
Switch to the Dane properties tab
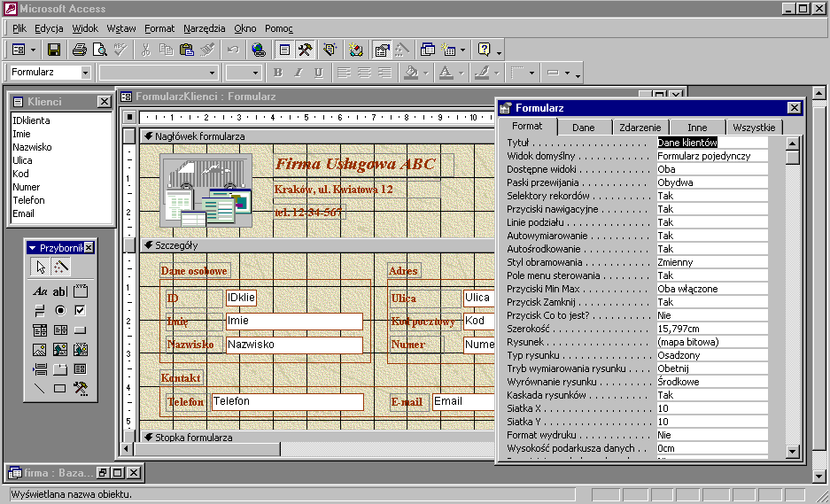[x=584, y=127]
